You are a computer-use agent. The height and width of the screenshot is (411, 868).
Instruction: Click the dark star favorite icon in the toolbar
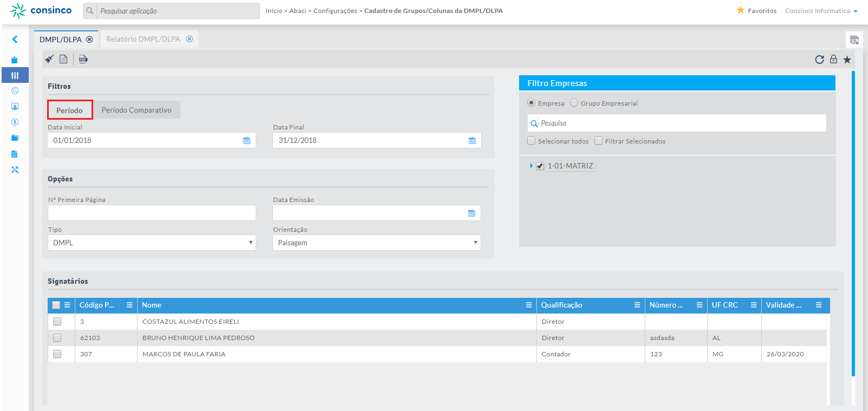coord(847,60)
